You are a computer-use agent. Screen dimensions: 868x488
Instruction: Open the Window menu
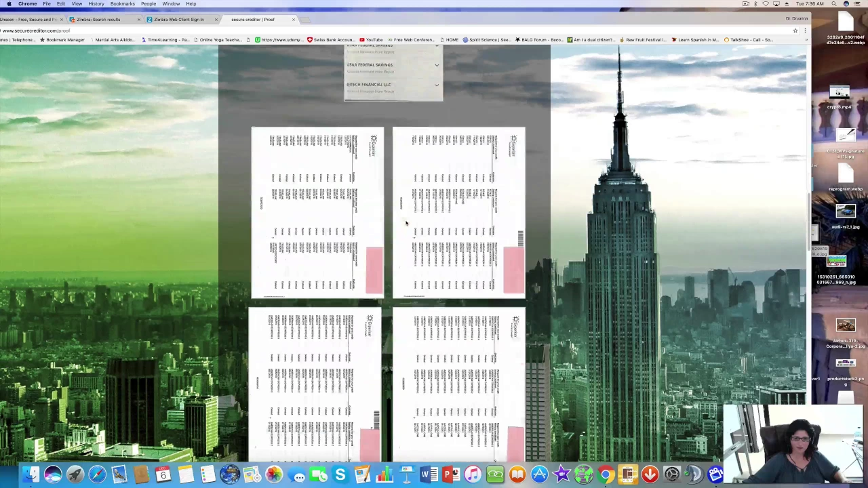(171, 3)
